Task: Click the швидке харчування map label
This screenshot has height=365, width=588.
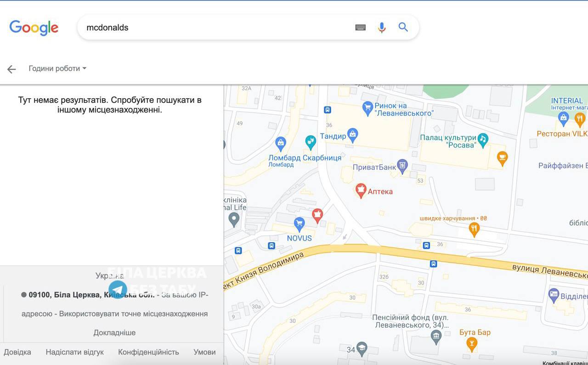Action: click(453, 218)
